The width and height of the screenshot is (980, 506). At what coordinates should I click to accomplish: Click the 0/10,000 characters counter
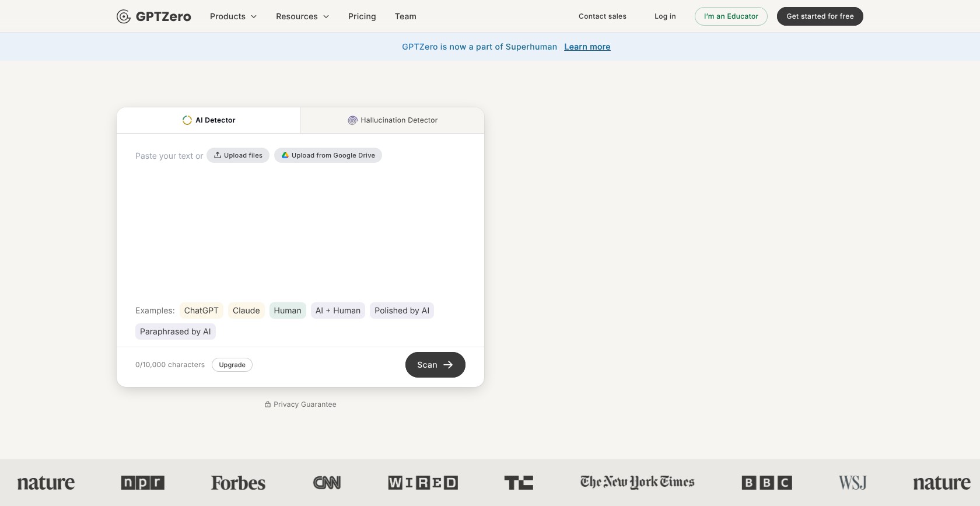coord(170,365)
